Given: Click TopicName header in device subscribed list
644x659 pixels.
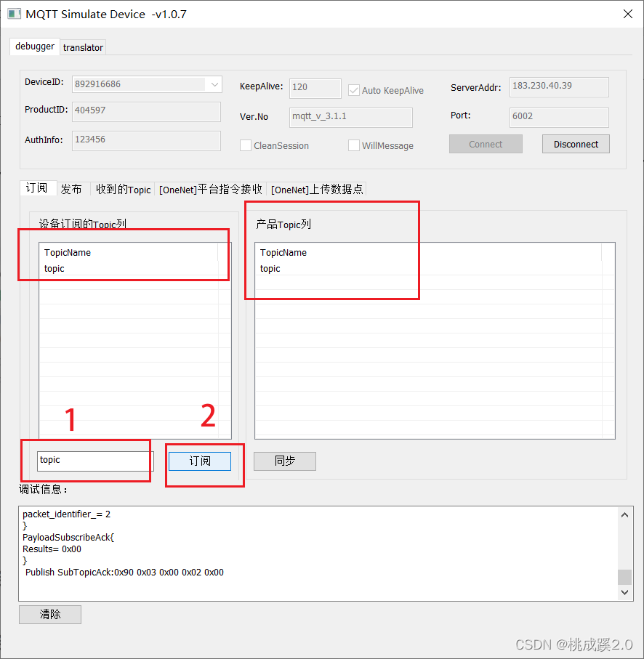Looking at the screenshot, I should pos(129,253).
